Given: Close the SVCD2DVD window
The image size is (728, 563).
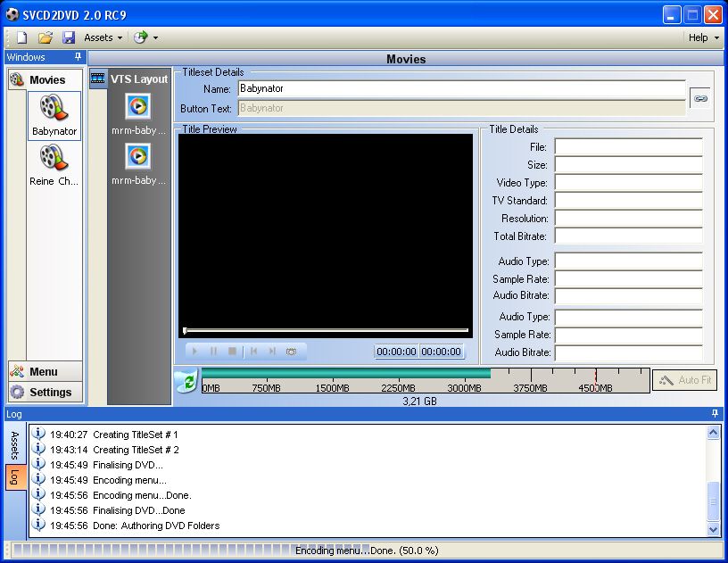Looking at the screenshot, I should click(713, 15).
